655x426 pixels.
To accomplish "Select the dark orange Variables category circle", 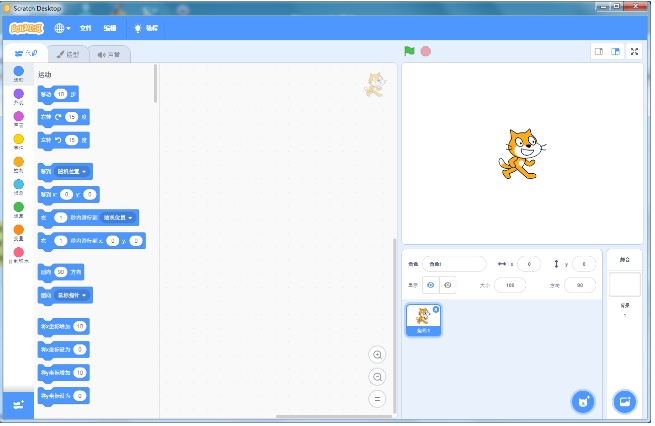I will tap(18, 229).
